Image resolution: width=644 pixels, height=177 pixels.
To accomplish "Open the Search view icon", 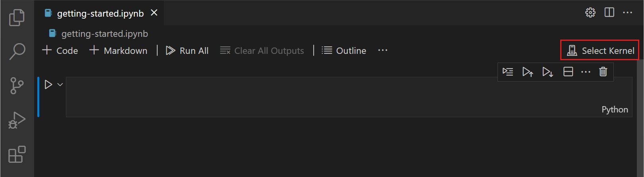I will tap(17, 51).
